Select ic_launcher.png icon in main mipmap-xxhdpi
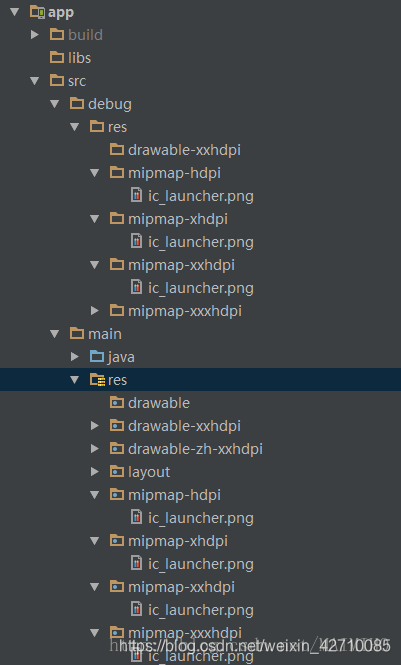 [x=136, y=609]
